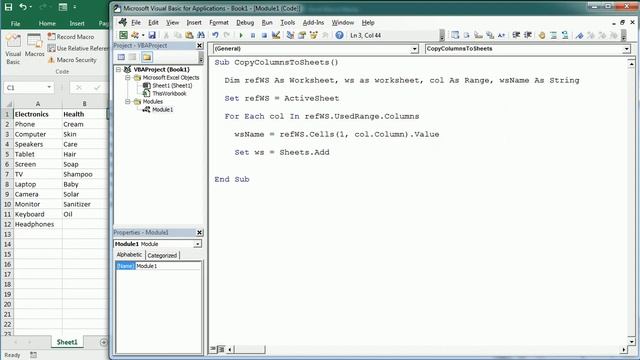This screenshot has width=640, height=360.
Task: Toggle Design Mode icon
Action: tap(276, 36)
